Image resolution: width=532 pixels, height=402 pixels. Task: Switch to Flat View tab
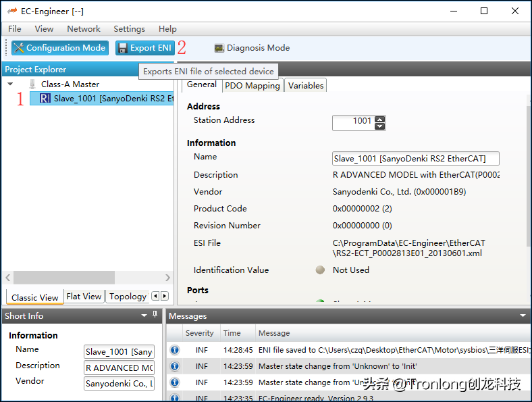(84, 297)
